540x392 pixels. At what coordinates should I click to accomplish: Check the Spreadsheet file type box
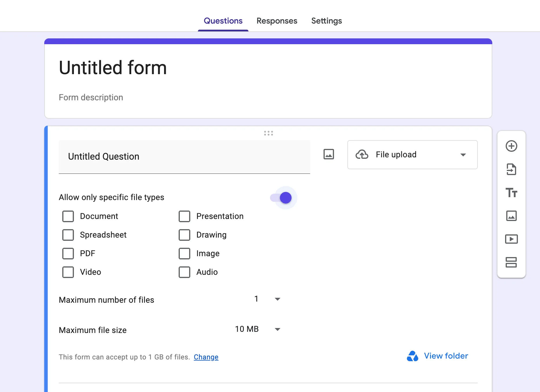(68, 235)
